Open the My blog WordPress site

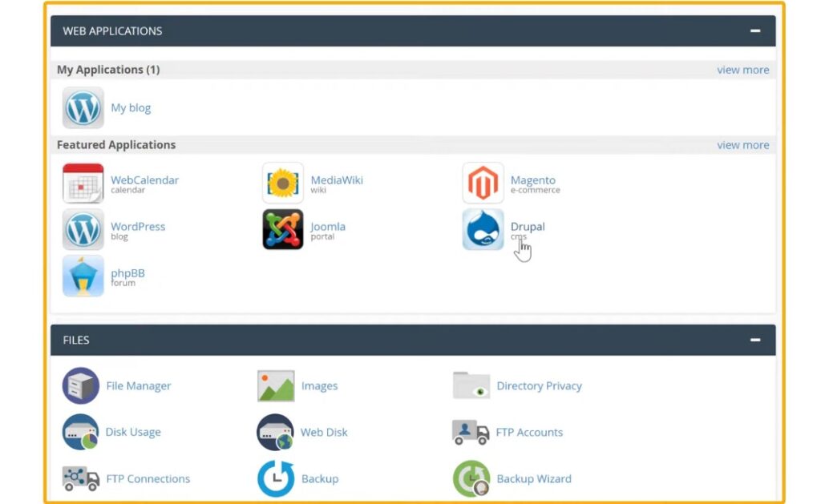(131, 107)
